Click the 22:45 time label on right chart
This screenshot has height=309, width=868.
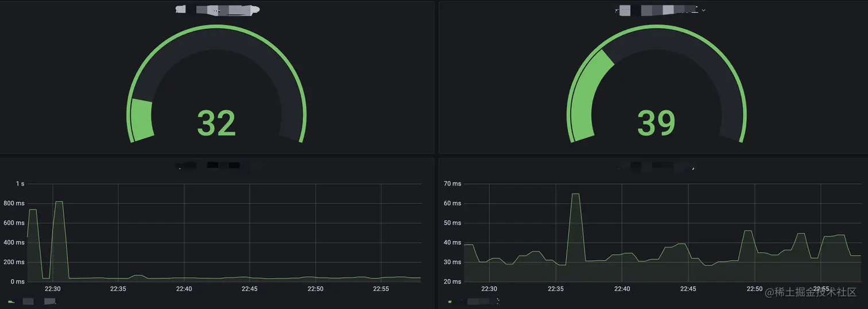point(688,289)
